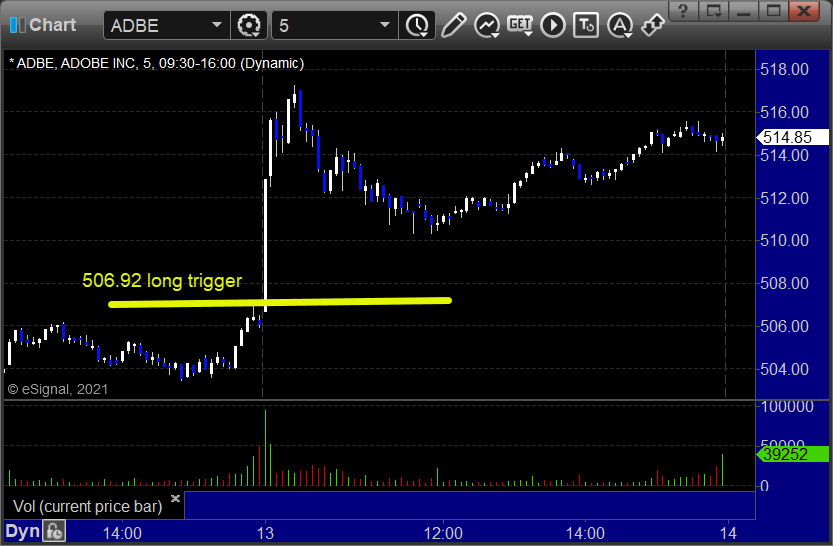Click the 518.00 price axis label
Screen dimensions: 833x546
(784, 70)
